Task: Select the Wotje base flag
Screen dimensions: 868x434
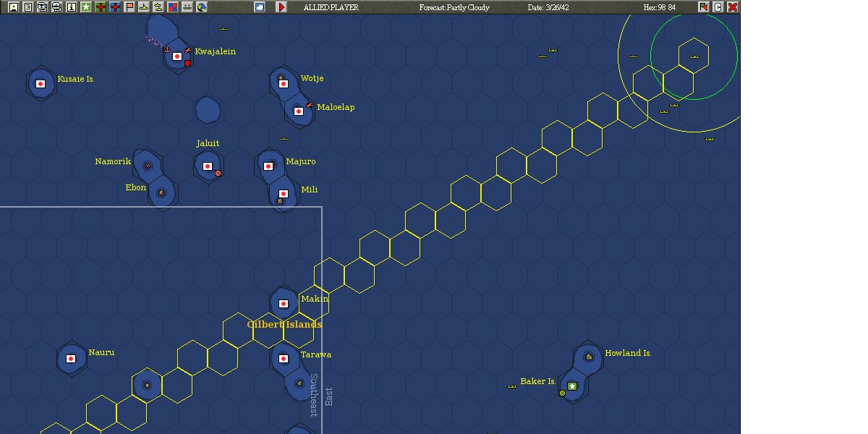Action: 284,84
